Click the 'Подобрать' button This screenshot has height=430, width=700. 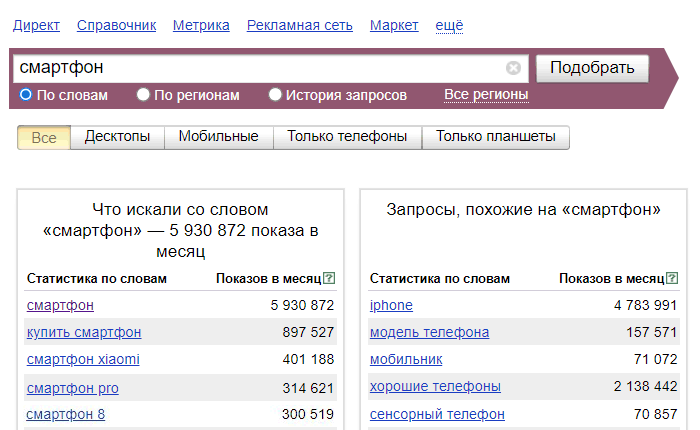click(x=592, y=68)
